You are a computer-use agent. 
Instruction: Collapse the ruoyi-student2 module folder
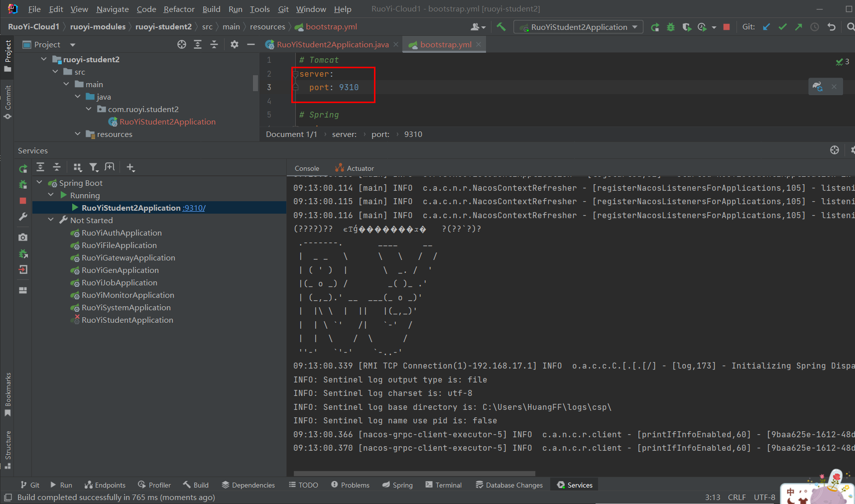tap(44, 59)
